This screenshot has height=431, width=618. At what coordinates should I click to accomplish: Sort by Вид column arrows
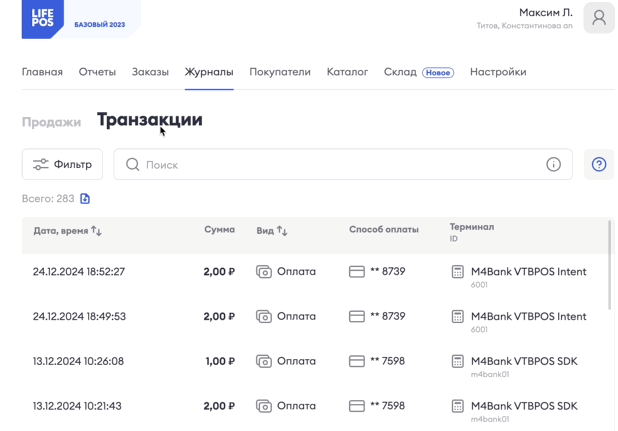click(x=282, y=230)
